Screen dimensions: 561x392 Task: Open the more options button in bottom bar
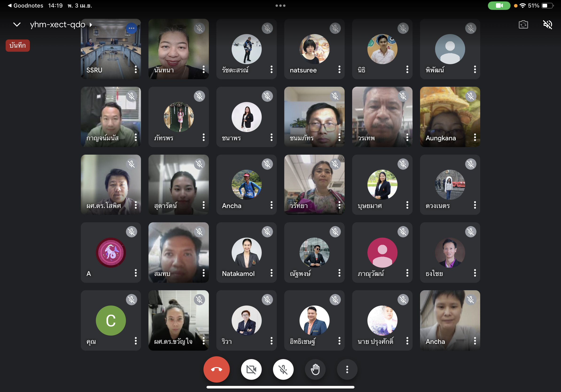point(347,369)
